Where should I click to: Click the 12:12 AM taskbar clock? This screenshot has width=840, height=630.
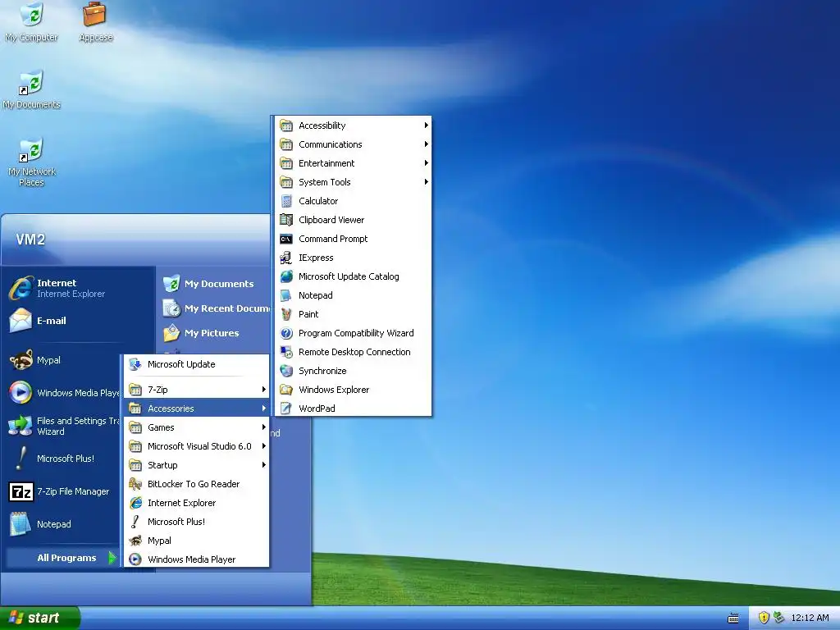tap(810, 619)
